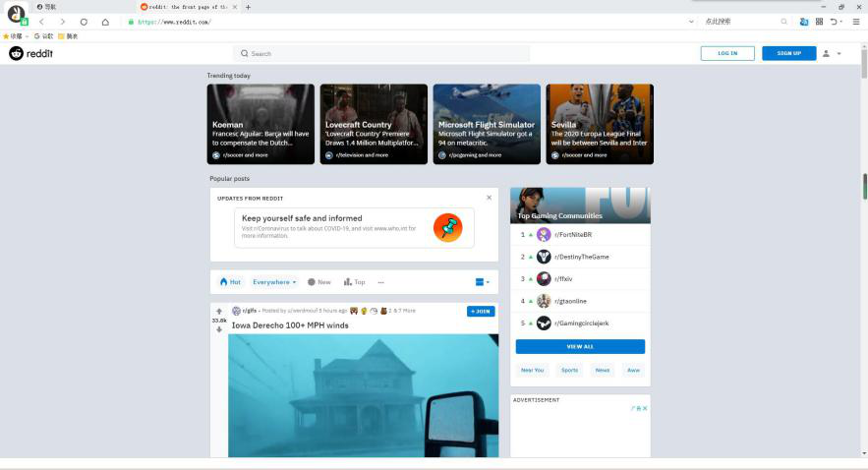
Task: Upvote the Iowa Derecho post
Action: pos(219,311)
